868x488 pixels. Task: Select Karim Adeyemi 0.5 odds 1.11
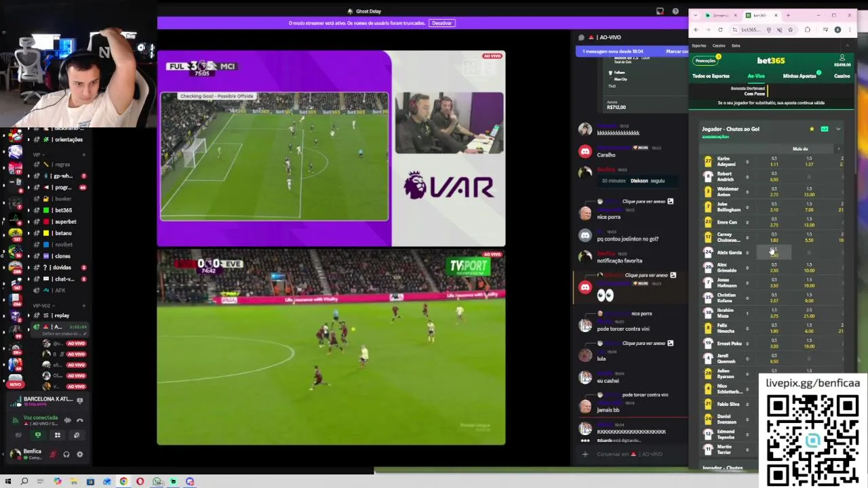click(x=774, y=162)
